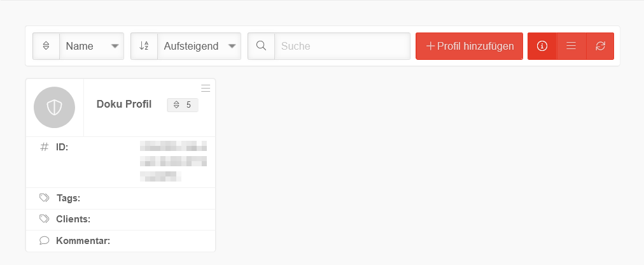Click the magnifying glass search icon
The width and height of the screenshot is (644, 265).
point(261,46)
